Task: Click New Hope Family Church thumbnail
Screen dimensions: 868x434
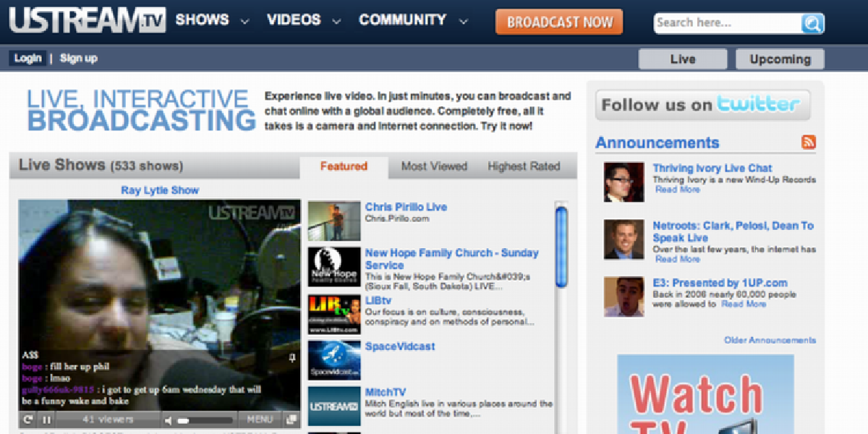Action: point(333,267)
